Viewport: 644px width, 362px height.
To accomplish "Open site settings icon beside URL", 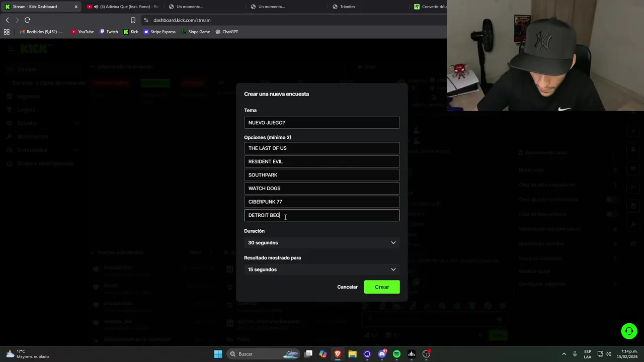I will coord(146,20).
